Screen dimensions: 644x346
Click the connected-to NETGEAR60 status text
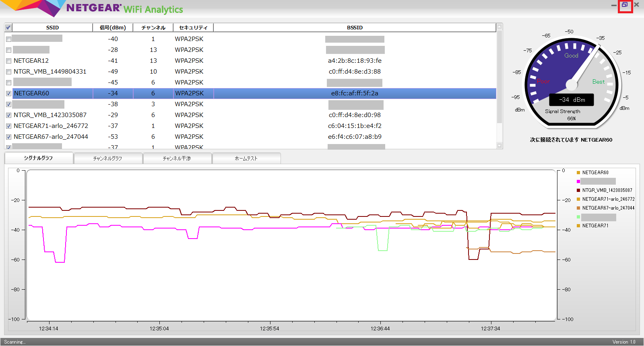click(571, 140)
